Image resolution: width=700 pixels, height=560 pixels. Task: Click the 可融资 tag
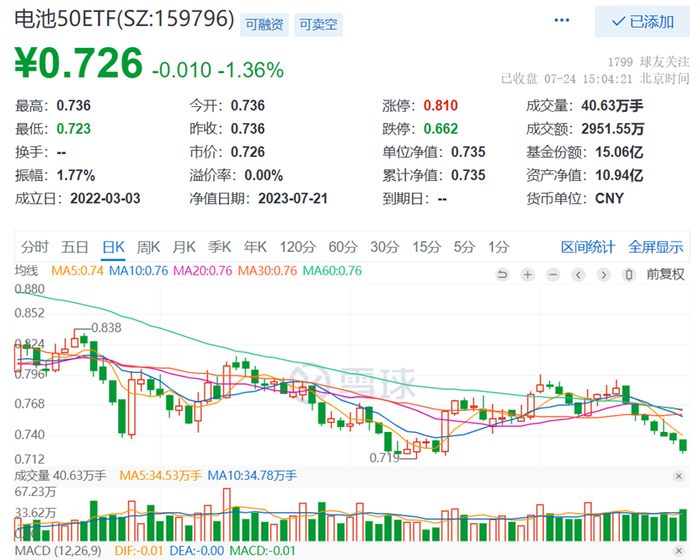click(264, 25)
